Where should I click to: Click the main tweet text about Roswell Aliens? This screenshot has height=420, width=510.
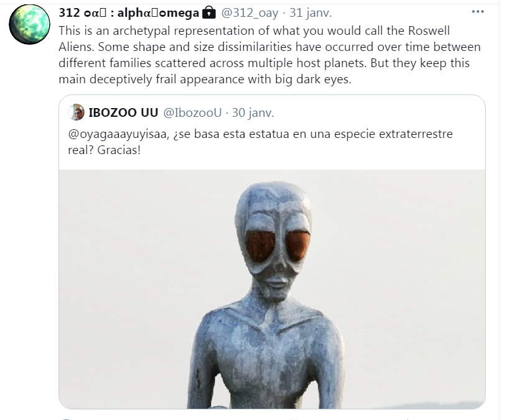tap(270, 55)
